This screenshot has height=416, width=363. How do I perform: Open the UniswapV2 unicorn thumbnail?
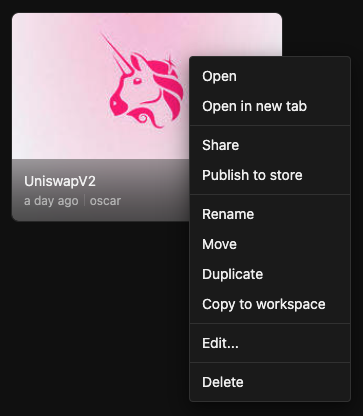(100, 87)
